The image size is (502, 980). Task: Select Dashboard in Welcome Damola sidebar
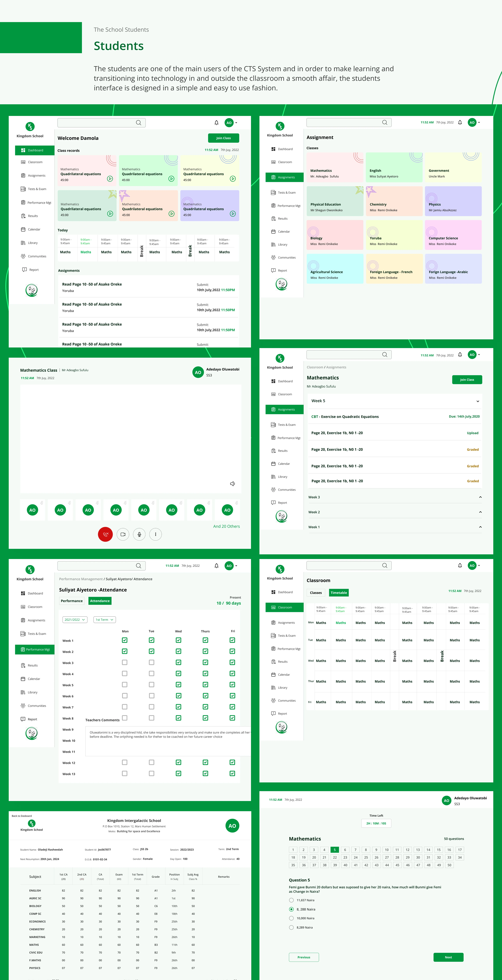click(x=35, y=150)
